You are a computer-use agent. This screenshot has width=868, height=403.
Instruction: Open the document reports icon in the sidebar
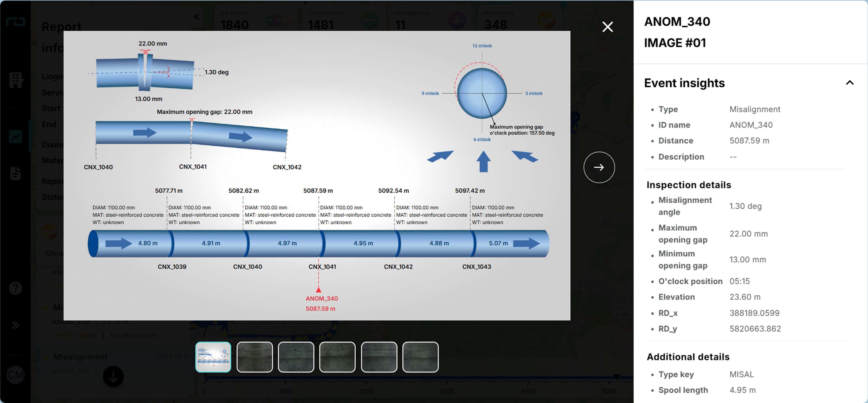(x=16, y=173)
